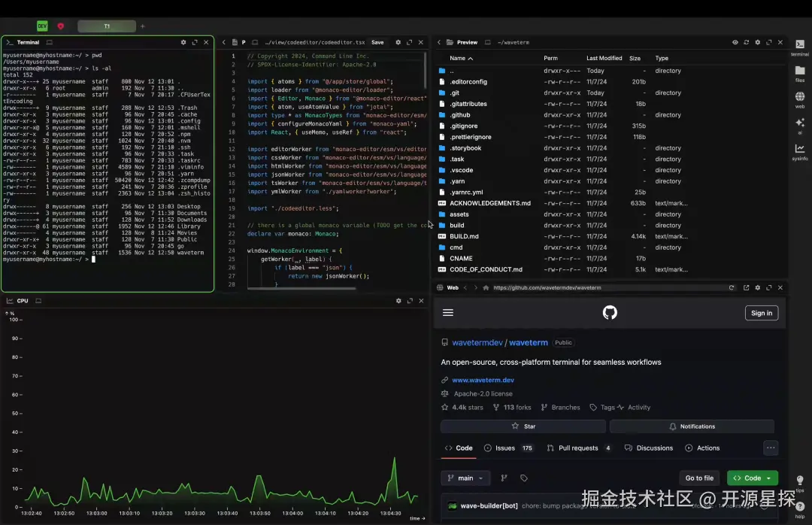This screenshot has width=812, height=525.
Task: Go back in the code editor block
Action: [x=224, y=43]
